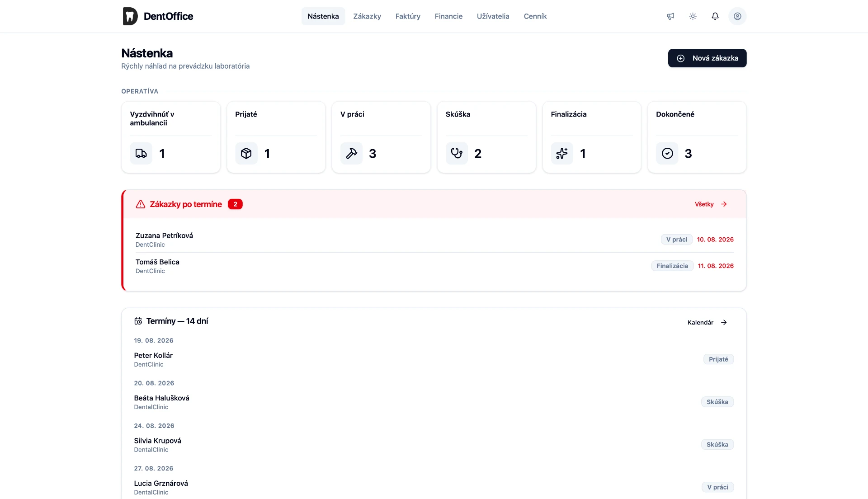Open Tomáš Belica overdue order
This screenshot has width=868, height=499.
point(434,266)
